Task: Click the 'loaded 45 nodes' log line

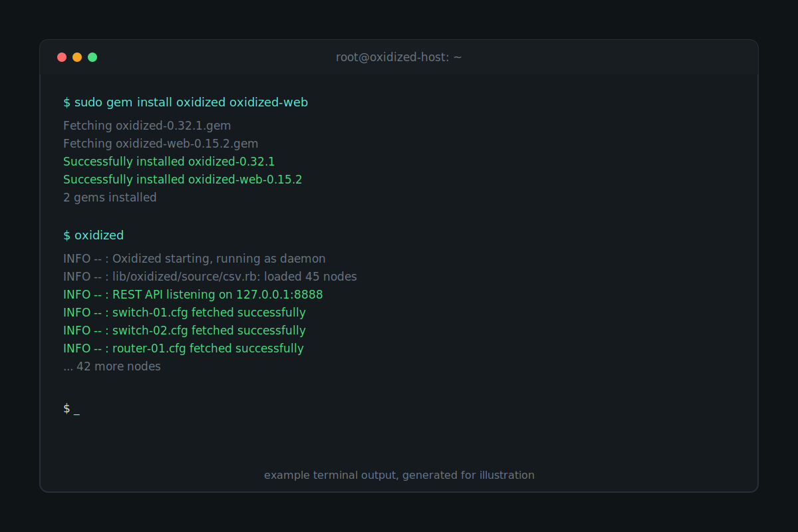Action: tap(210, 277)
